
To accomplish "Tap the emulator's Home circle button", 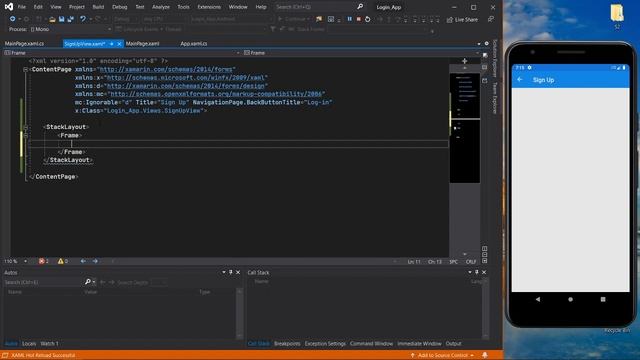I will 570,299.
